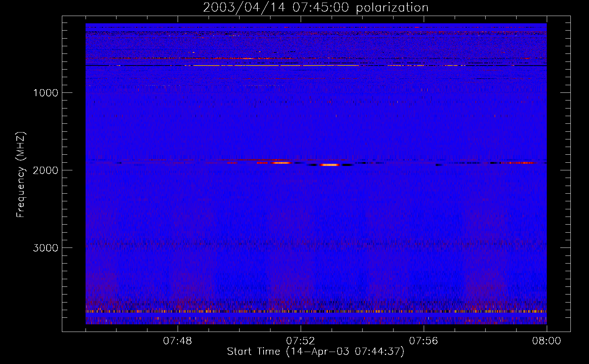The image size is (589, 364).
Task: Select the 1000 frequency axis label
Action: click(46, 93)
